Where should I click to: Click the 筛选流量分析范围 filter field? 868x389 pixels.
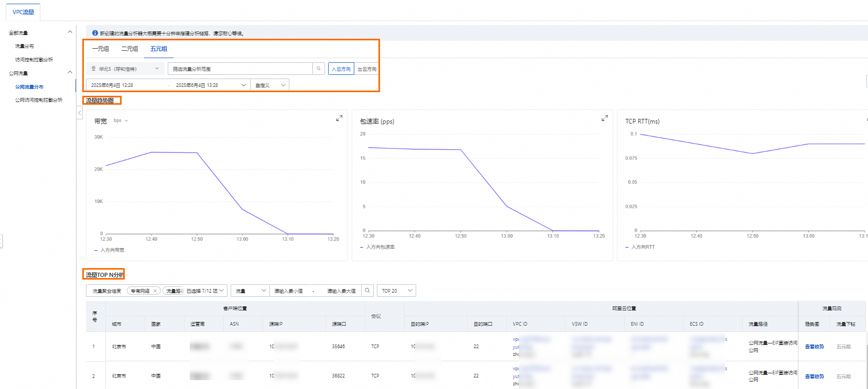coord(240,69)
